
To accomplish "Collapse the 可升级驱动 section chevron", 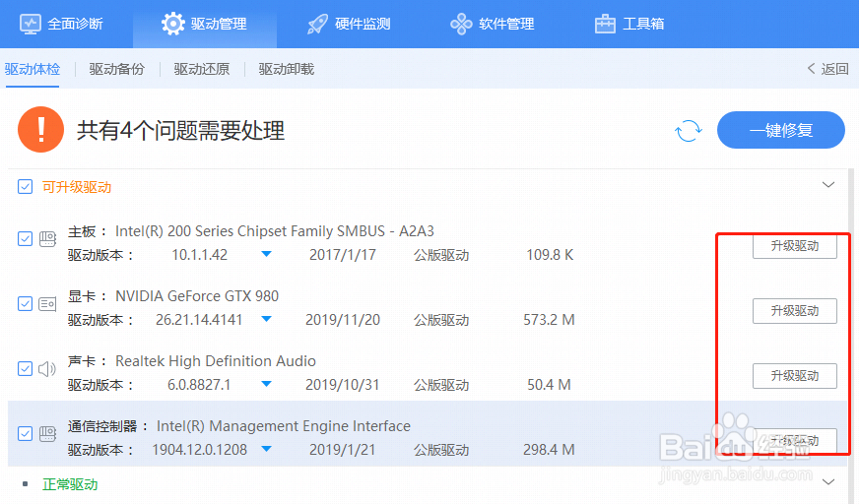I will pos(828,185).
